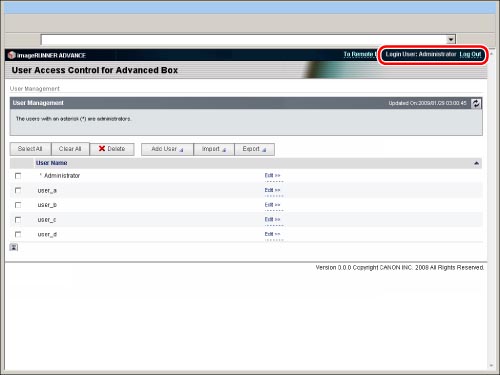The width and height of the screenshot is (500, 375).
Task: Click the refresh icon in User Management header
Action: tap(476, 103)
